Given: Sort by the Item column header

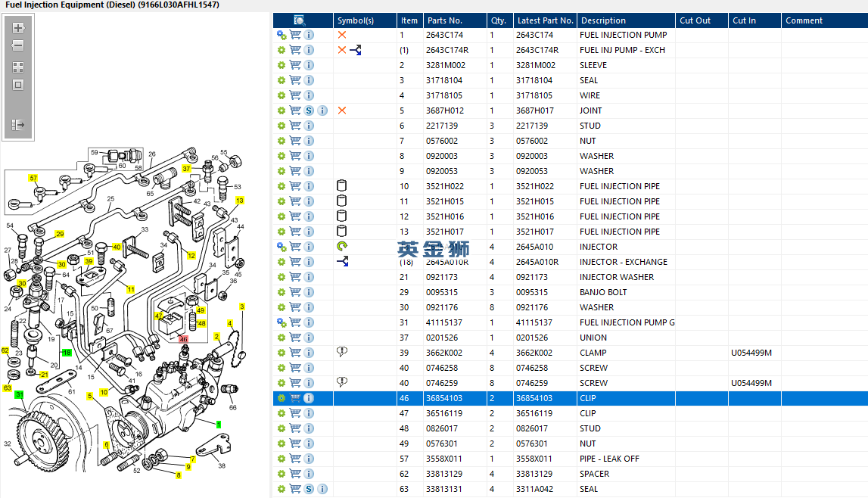Looking at the screenshot, I should tap(409, 20).
